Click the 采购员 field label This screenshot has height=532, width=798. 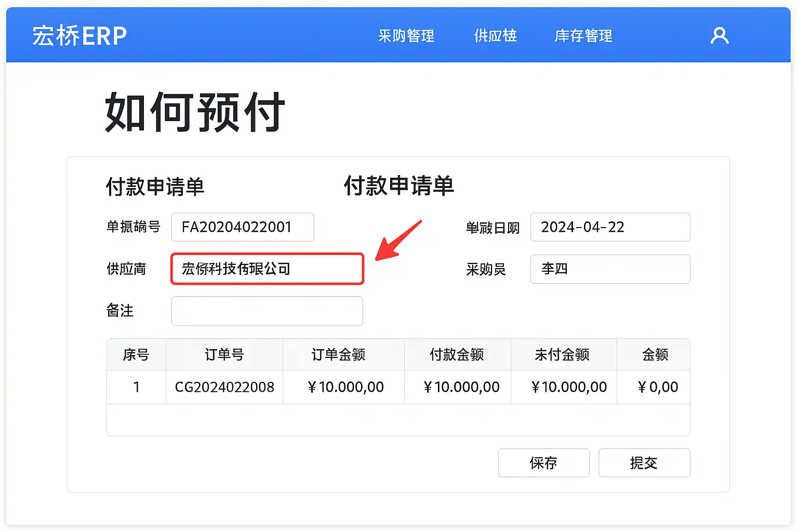tap(486, 270)
